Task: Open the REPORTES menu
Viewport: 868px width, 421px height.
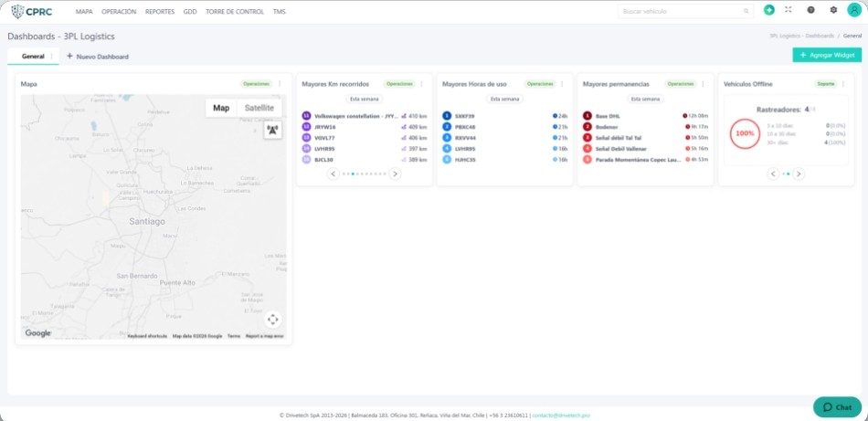Action: click(159, 12)
